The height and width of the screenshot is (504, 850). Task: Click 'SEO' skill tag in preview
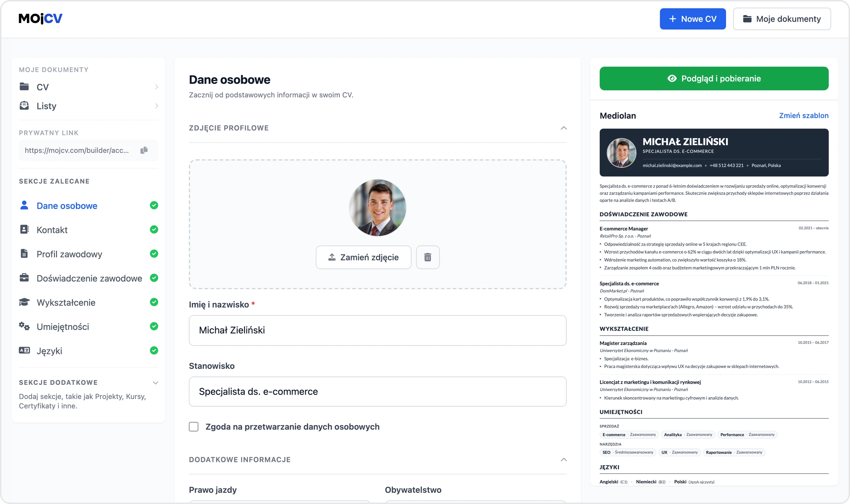[628, 452]
